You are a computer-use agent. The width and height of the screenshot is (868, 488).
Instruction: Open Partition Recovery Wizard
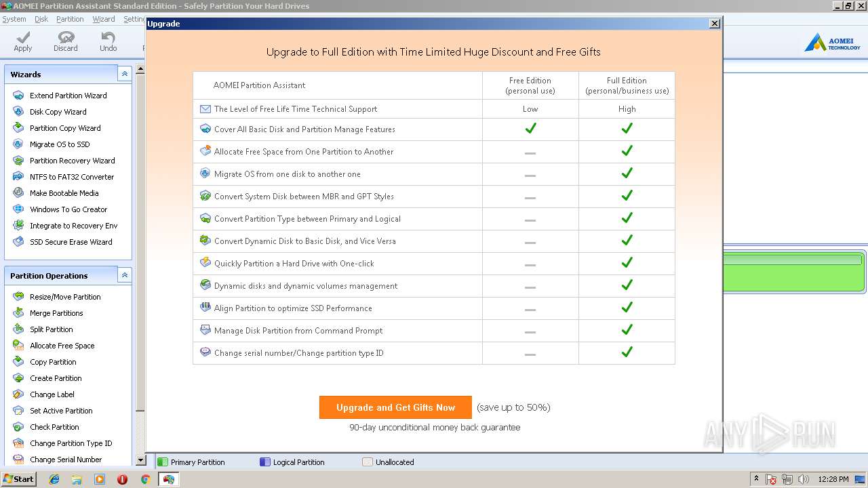tap(72, 161)
